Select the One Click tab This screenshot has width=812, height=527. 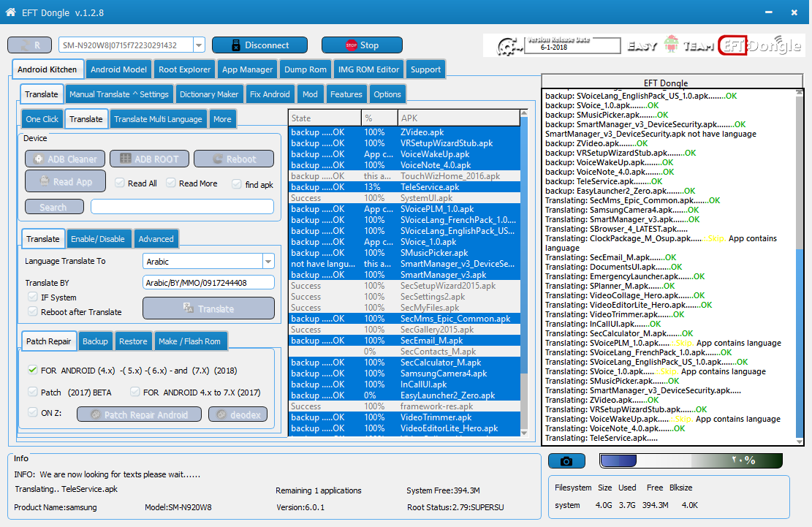42,119
